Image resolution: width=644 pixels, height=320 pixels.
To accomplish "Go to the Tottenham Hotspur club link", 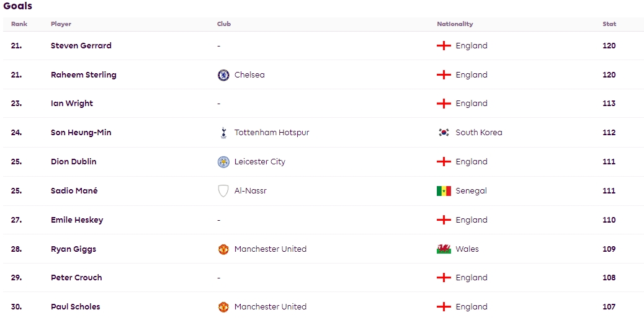I will (x=271, y=133).
